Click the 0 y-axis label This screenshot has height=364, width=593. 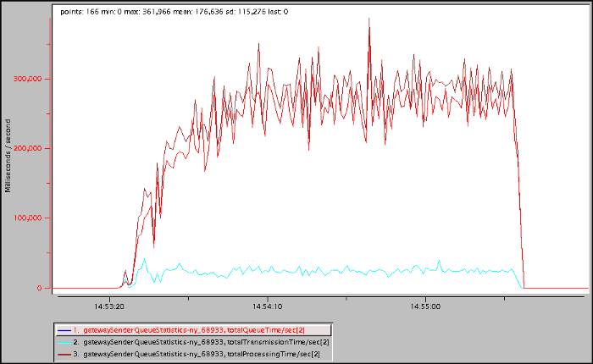coord(39,288)
